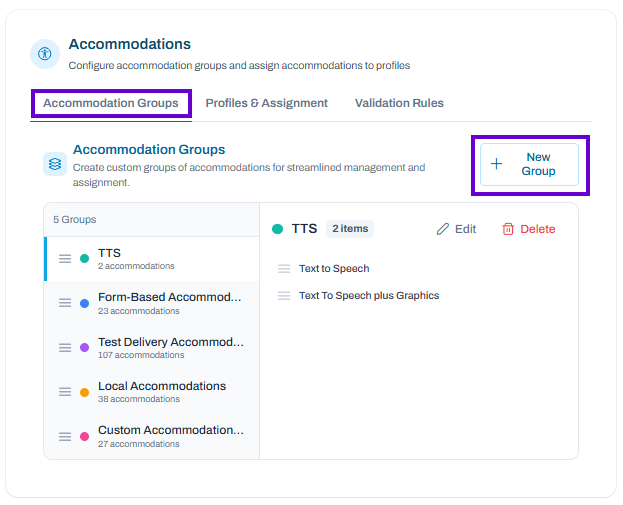Click the orange dot of Local Accommodations
Viewport: 623px width, 505px height.
[x=85, y=393]
